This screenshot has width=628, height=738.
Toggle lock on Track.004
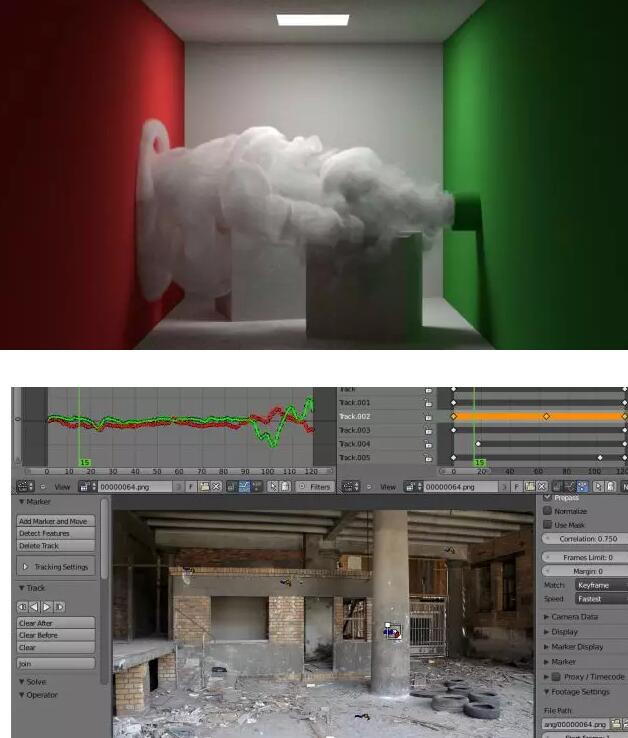428,444
